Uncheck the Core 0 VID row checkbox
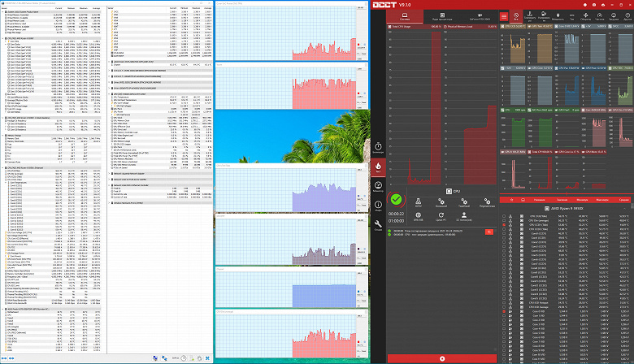Image resolution: width=634 pixels, height=364 pixels. click(x=504, y=311)
